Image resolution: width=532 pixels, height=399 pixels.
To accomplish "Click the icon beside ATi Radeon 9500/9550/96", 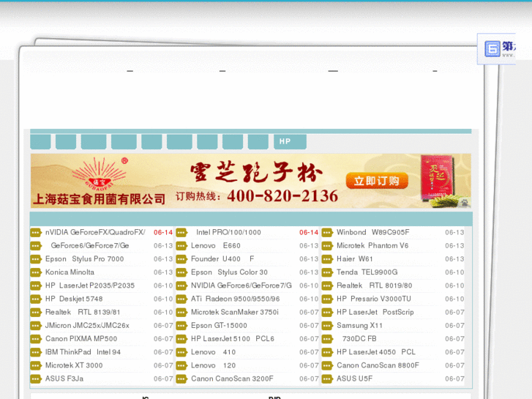I will point(181,299).
